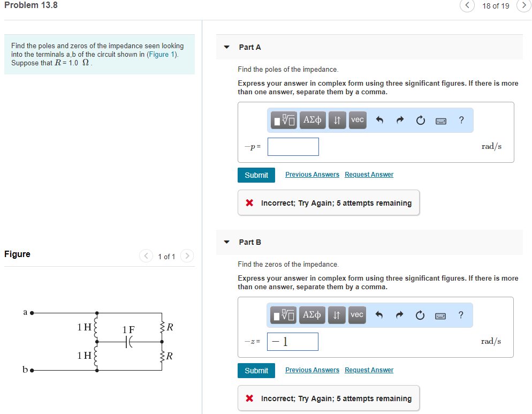Image resolution: width=532 pixels, height=414 pixels.
Task: Select vec tool in Part A toolbar
Action: [x=358, y=120]
